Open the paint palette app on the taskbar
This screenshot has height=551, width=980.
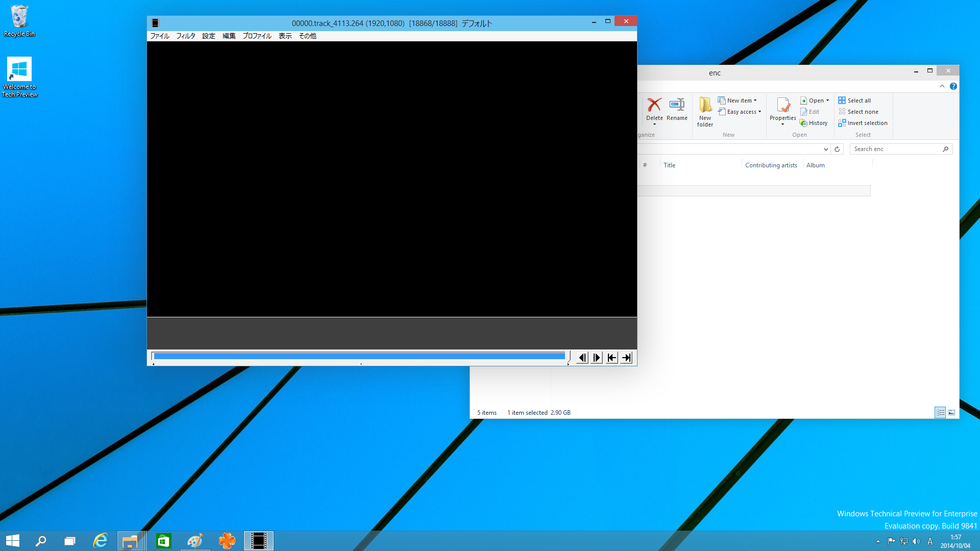(195, 541)
